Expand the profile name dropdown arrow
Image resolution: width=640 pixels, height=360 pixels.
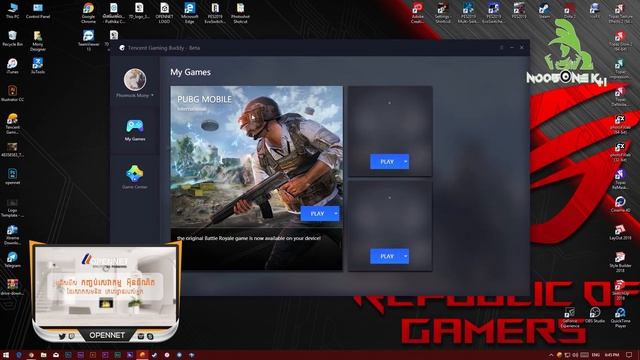(152, 95)
